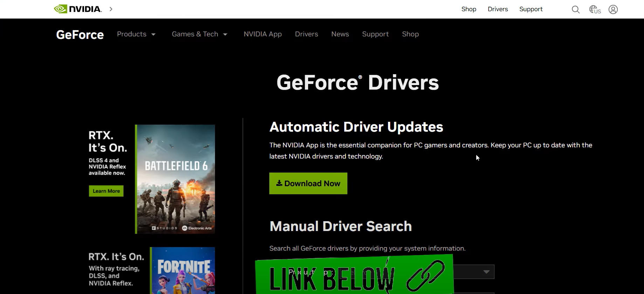The image size is (644, 294).
Task: Open the Shop link in top header
Action: coord(469,9)
